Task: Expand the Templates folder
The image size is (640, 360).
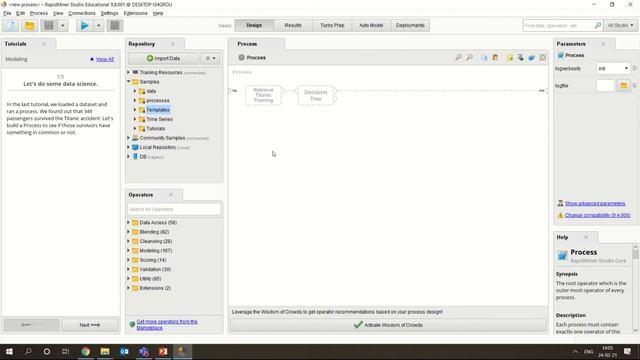Action: [135, 110]
